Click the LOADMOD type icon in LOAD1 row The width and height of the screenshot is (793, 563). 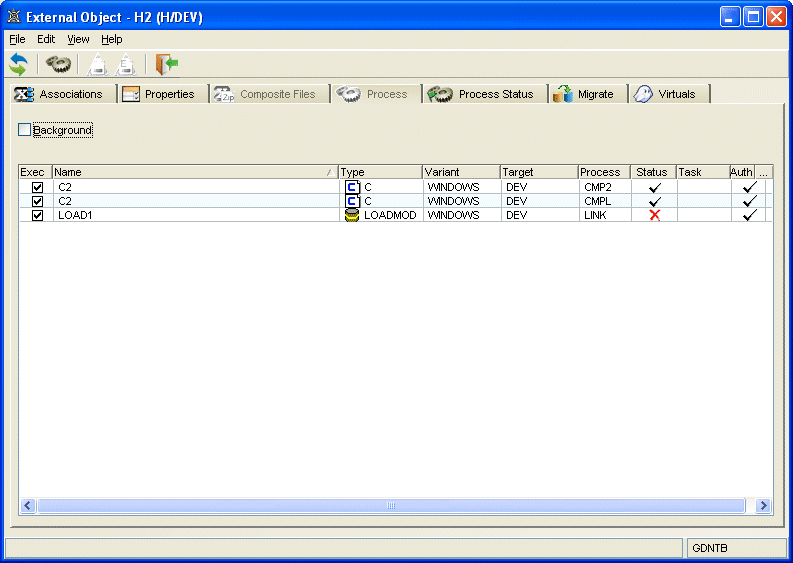tap(352, 215)
